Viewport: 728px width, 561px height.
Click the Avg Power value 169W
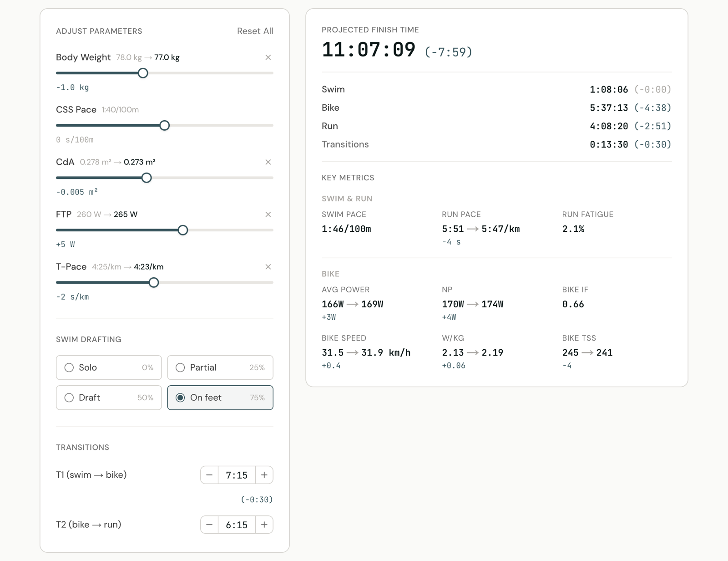click(372, 304)
